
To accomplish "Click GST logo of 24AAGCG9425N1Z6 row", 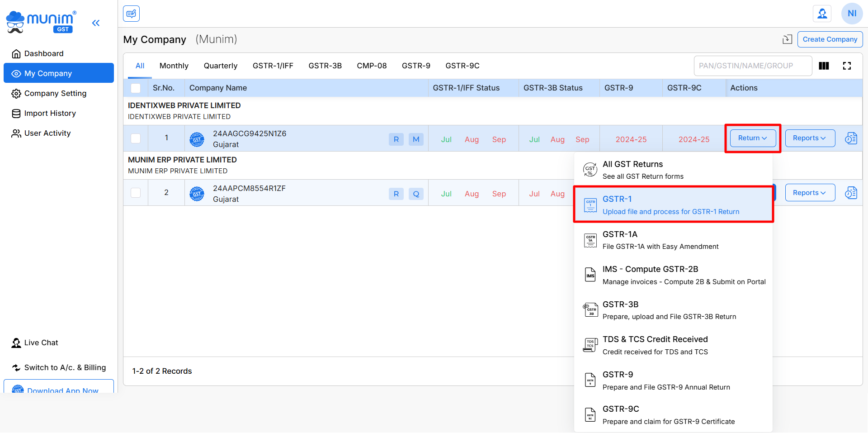I will (x=197, y=139).
